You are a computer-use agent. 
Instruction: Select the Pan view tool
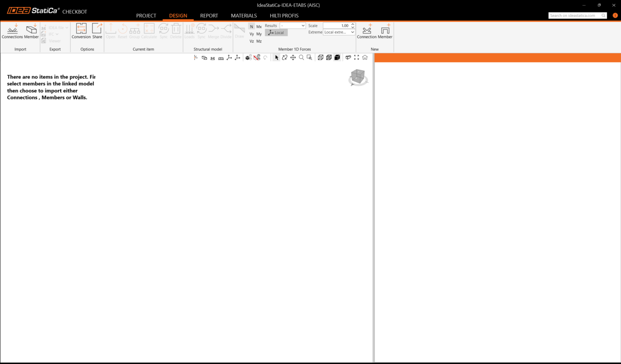[293, 57]
